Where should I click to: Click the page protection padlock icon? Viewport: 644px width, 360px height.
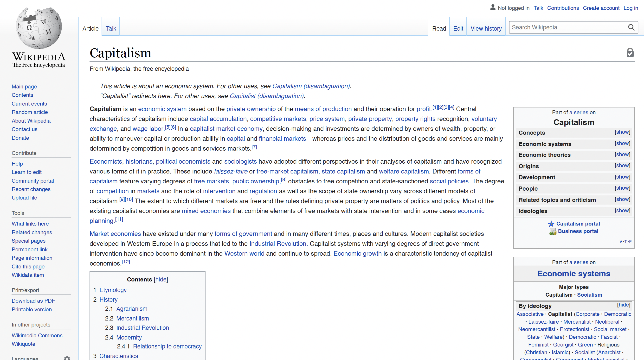point(630,53)
